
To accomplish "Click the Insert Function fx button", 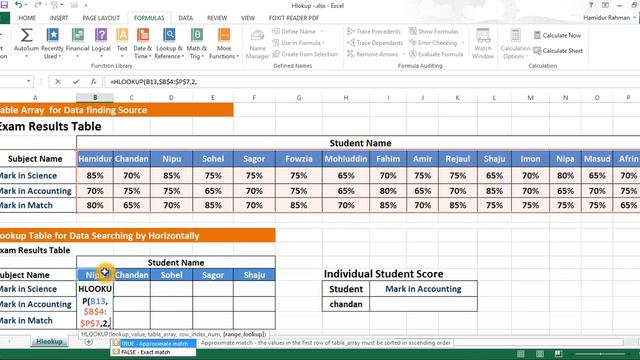I will 93,82.
